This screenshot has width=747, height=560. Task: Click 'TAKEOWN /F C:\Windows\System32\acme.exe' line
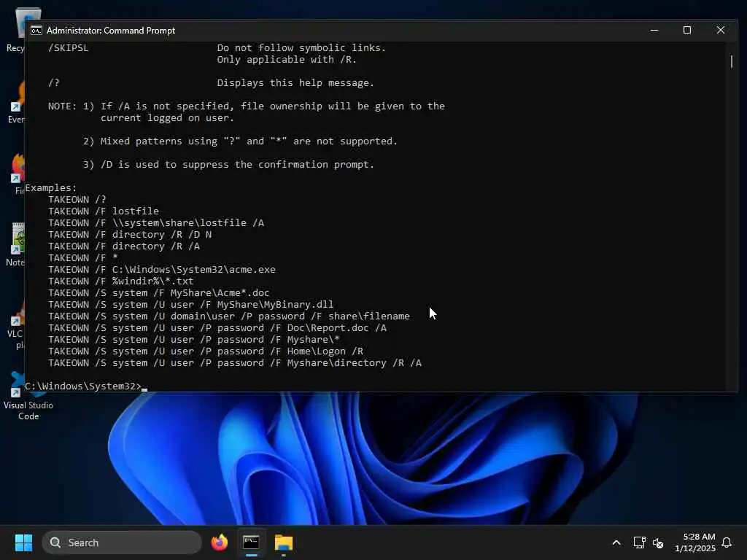point(162,270)
